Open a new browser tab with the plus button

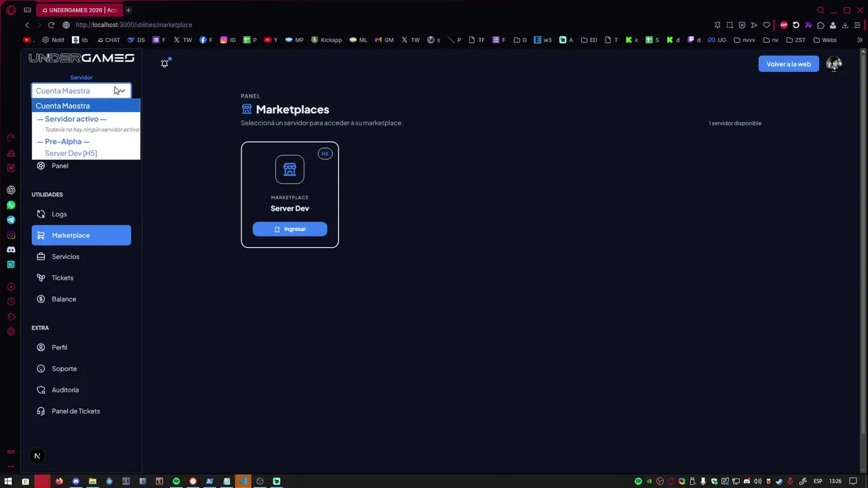coord(128,10)
